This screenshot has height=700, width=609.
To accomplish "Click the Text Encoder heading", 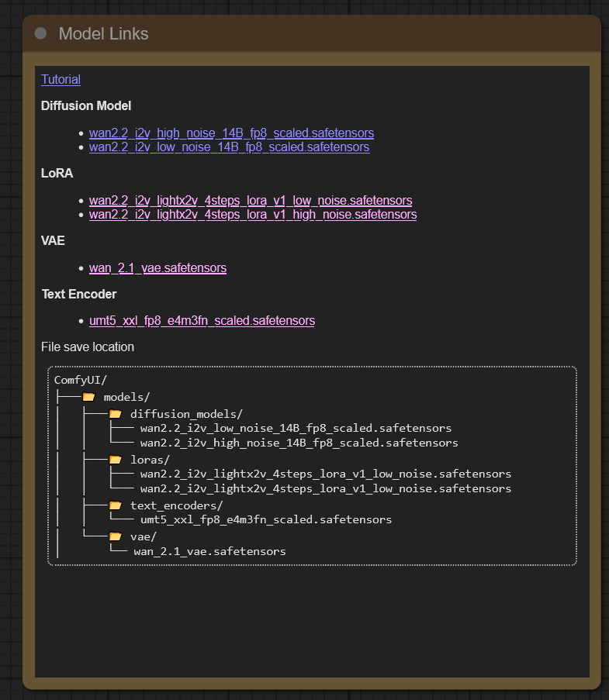I will point(79,295).
